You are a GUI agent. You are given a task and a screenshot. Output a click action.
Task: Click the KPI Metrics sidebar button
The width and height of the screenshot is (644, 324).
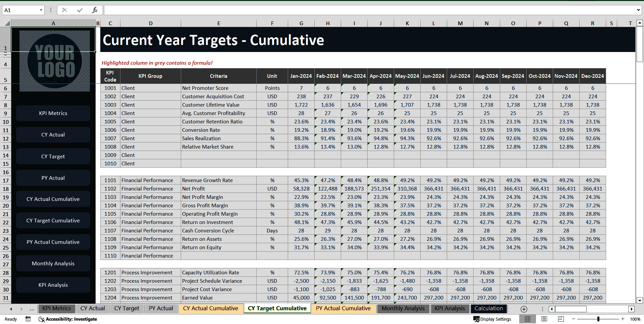point(53,113)
